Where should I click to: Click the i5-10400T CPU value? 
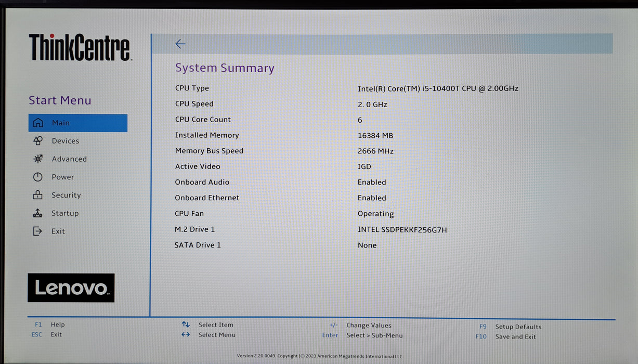(438, 88)
